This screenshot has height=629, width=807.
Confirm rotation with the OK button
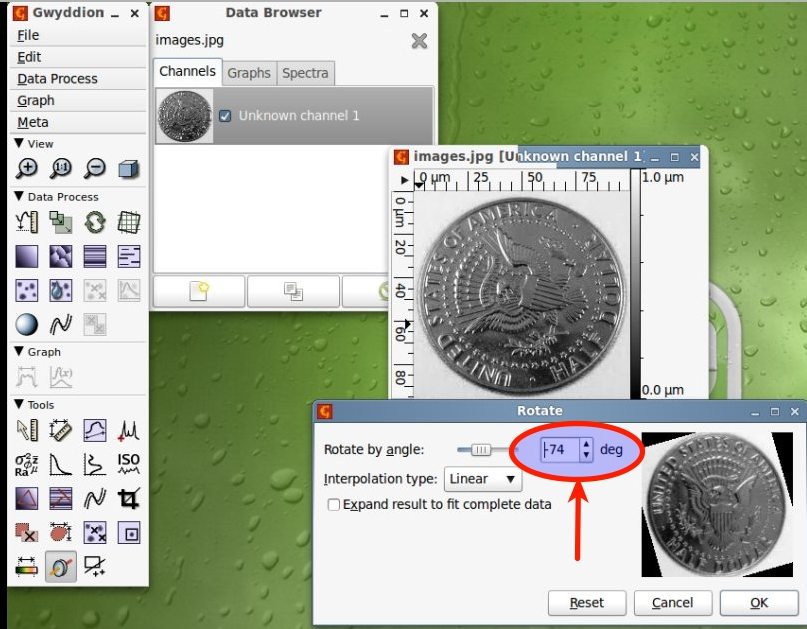click(x=759, y=602)
